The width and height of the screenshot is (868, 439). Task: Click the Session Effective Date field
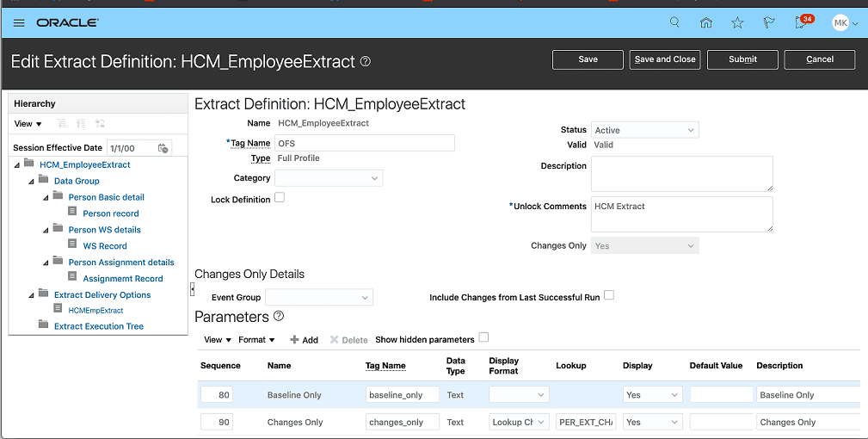[x=131, y=148]
